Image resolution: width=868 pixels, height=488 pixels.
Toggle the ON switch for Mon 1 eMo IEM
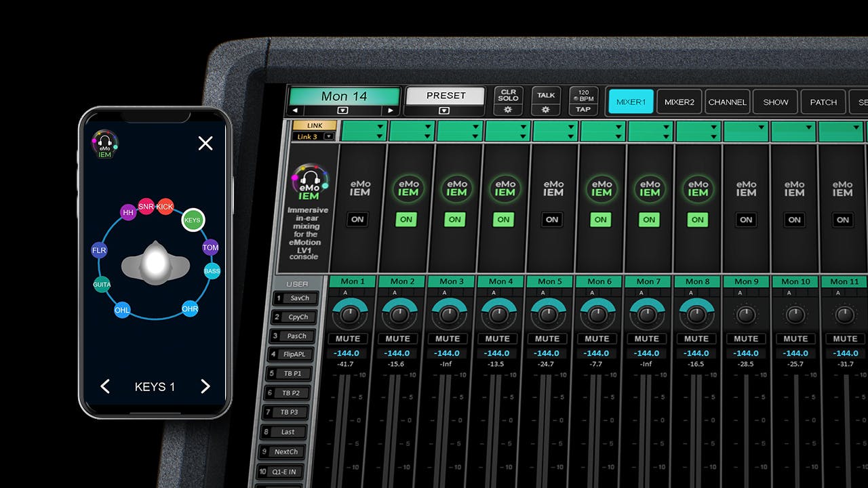[x=357, y=220]
